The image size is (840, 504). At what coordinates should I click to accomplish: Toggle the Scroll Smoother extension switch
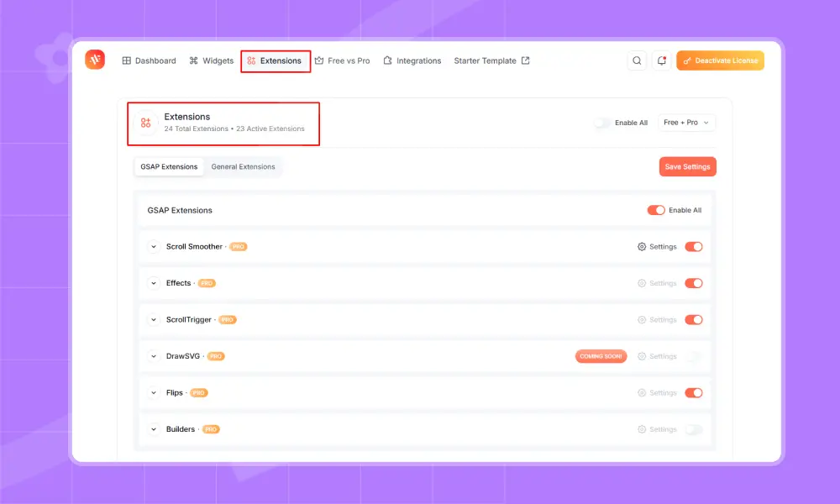[693, 247]
